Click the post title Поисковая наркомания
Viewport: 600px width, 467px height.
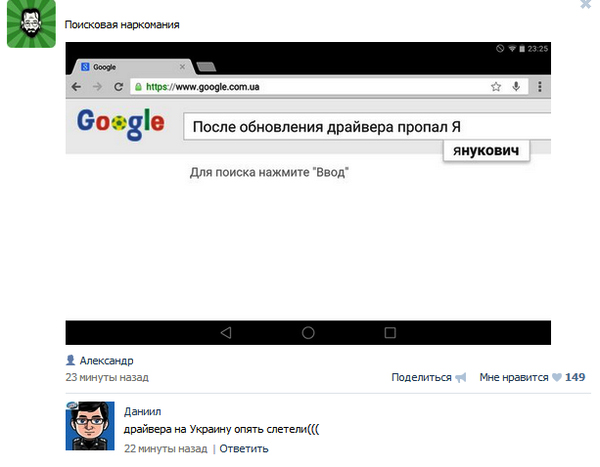pos(122,25)
